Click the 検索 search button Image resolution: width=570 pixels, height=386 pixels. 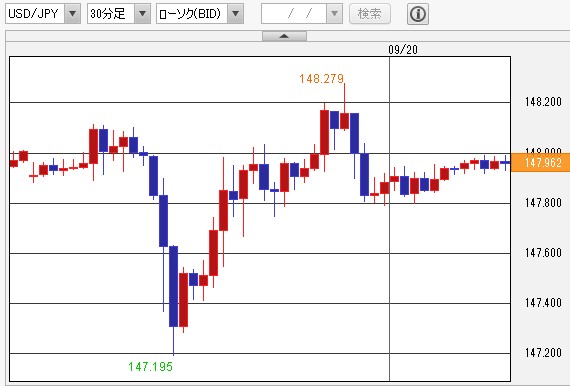(370, 14)
